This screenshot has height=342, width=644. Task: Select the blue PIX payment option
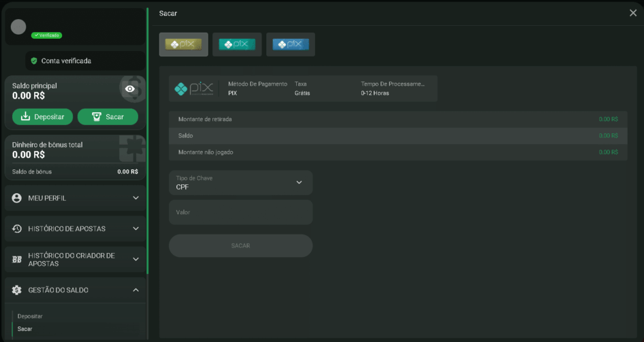coord(291,44)
